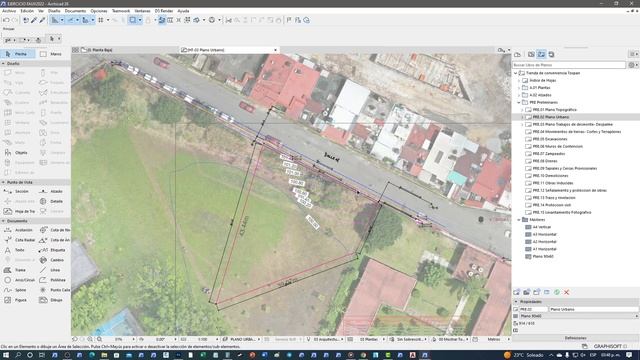Switch to the Planta Baja tab
Screen dimensions: 640x360
click(100, 50)
